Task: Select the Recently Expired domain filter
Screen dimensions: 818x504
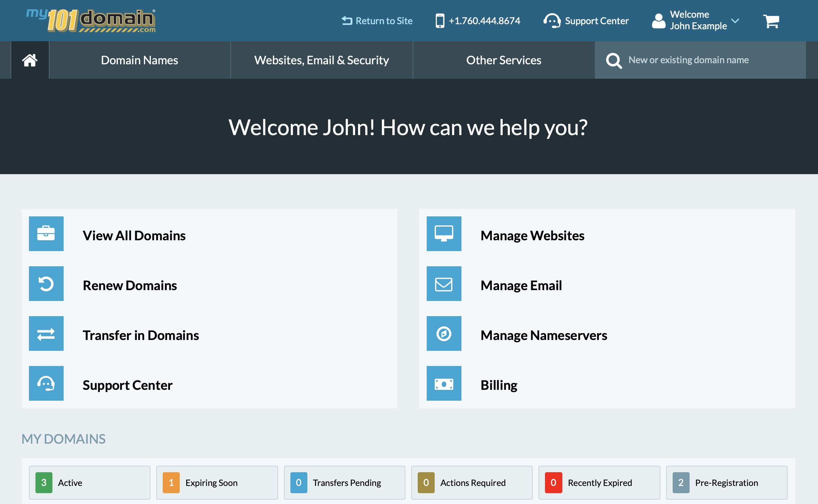Action: pyautogui.click(x=599, y=483)
